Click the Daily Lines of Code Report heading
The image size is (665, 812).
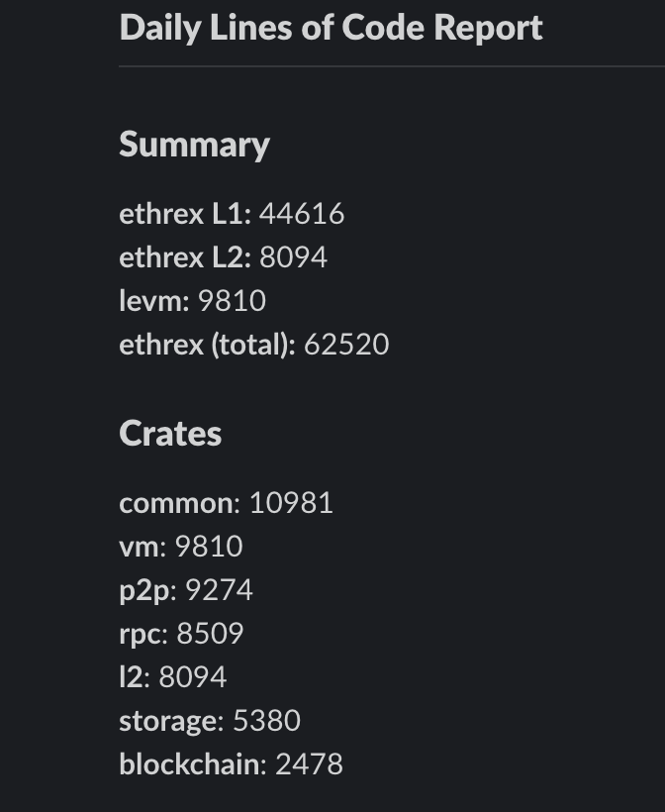pos(331,28)
